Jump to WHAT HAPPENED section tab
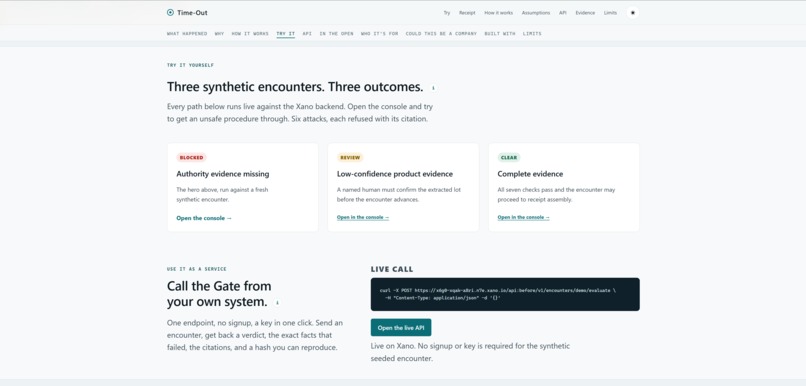This screenshot has width=806, height=386. tap(187, 33)
